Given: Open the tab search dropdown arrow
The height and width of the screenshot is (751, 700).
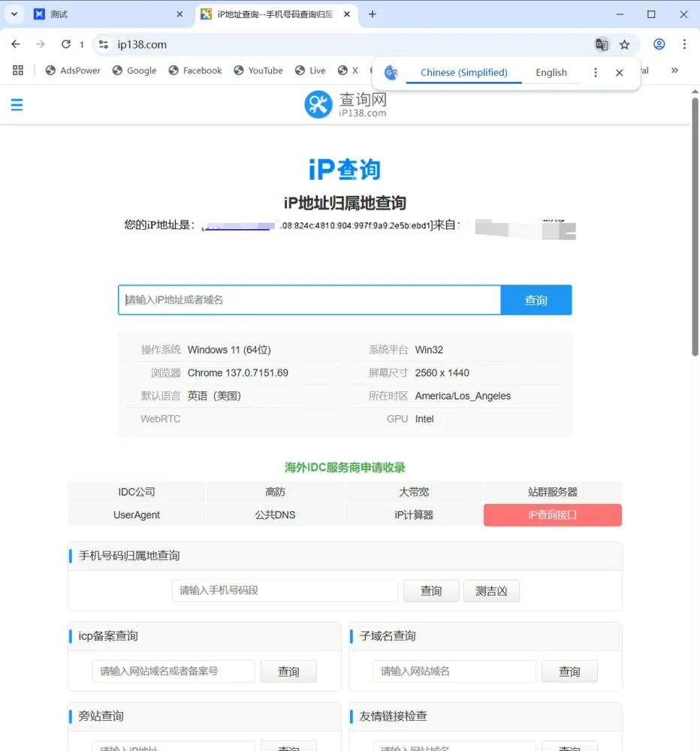Looking at the screenshot, I should [x=14, y=14].
